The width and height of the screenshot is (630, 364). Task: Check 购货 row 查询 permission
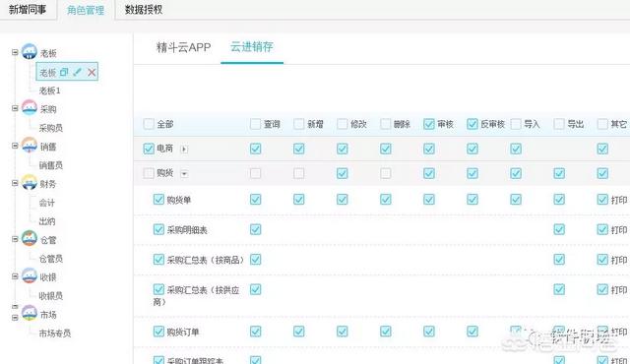click(256, 173)
